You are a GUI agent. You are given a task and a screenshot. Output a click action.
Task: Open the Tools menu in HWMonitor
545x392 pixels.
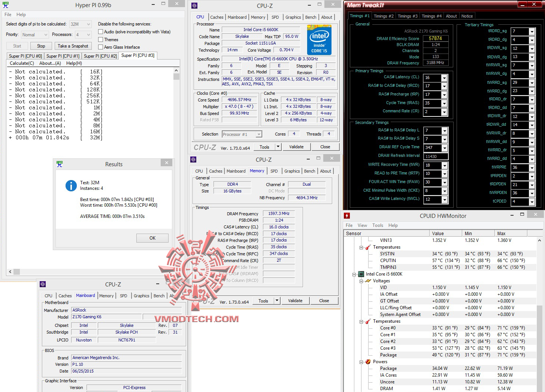click(x=378, y=225)
